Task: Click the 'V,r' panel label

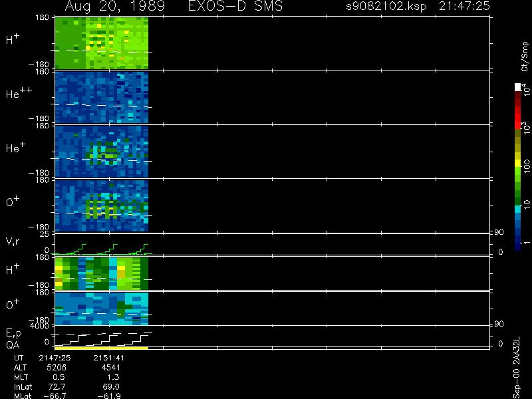Action: 13,241
